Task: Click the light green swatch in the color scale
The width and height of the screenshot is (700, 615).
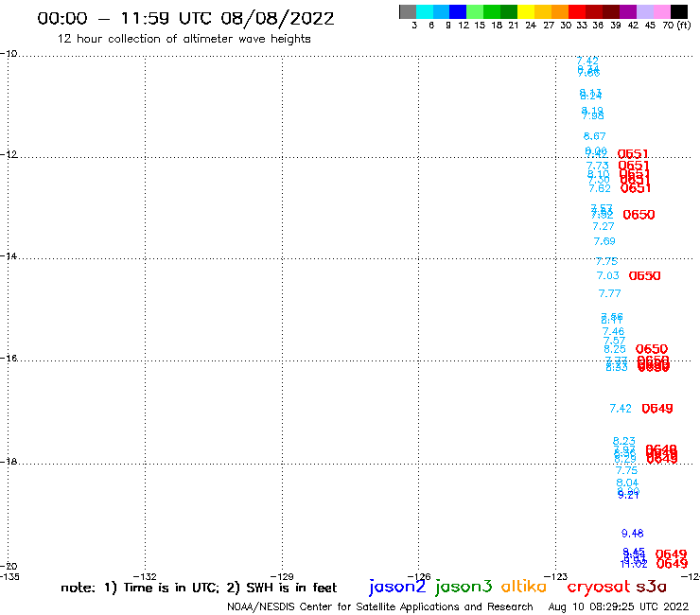Action: tap(476, 11)
